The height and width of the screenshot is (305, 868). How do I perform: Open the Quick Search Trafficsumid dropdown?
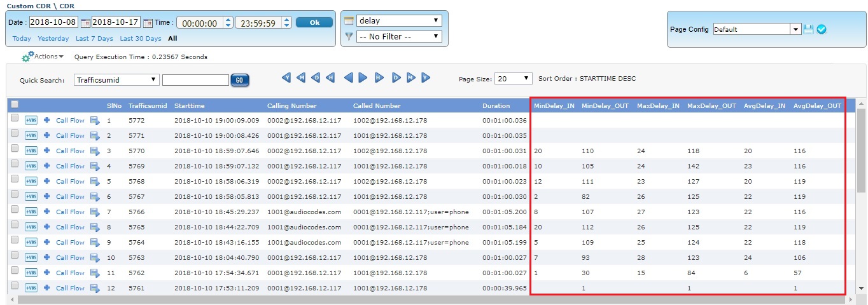click(x=116, y=79)
